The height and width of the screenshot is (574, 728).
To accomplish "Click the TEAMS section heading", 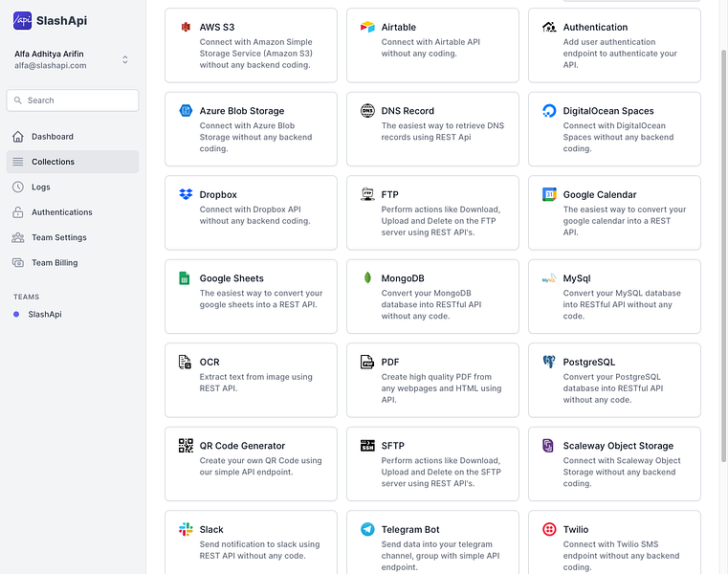I will [x=26, y=297].
